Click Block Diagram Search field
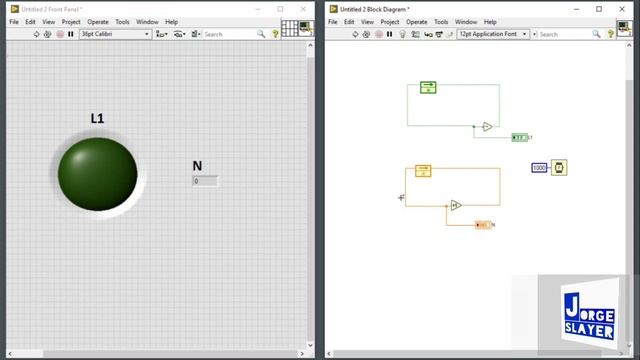Screen dimensions: 640x360 564,34
